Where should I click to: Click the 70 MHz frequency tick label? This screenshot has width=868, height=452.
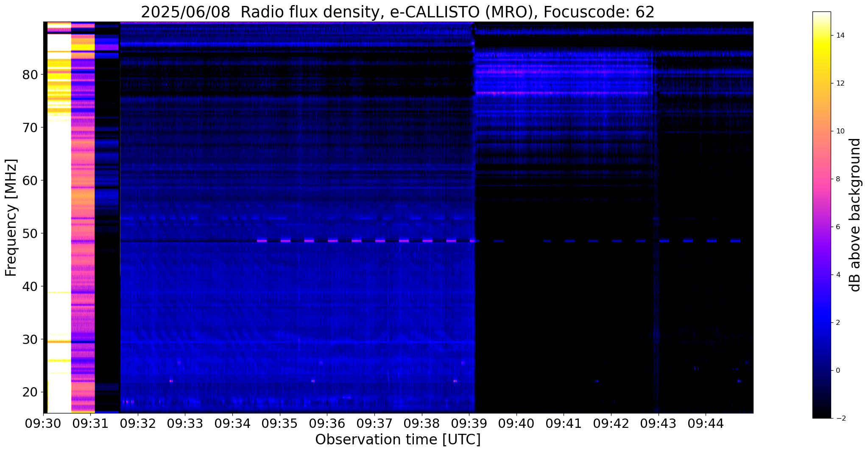pos(30,128)
